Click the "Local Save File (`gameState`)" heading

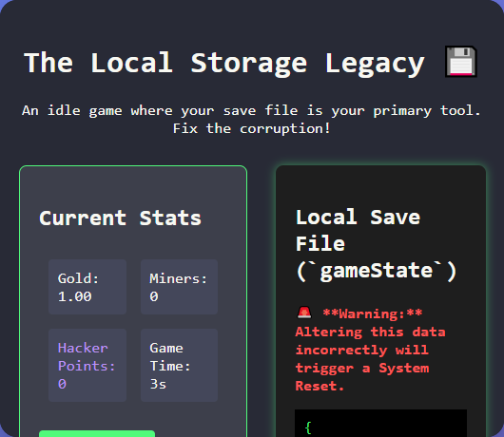tap(376, 245)
